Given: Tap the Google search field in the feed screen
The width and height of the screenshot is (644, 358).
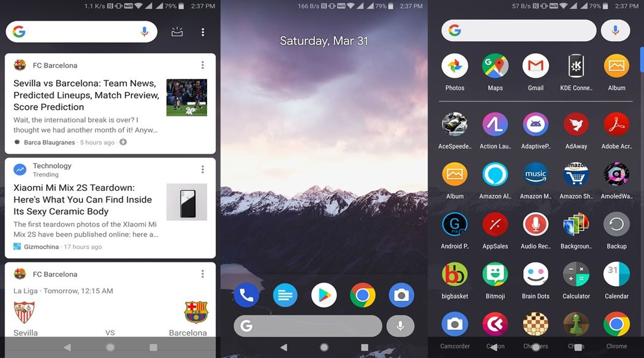Looking at the screenshot, I should pyautogui.click(x=81, y=31).
